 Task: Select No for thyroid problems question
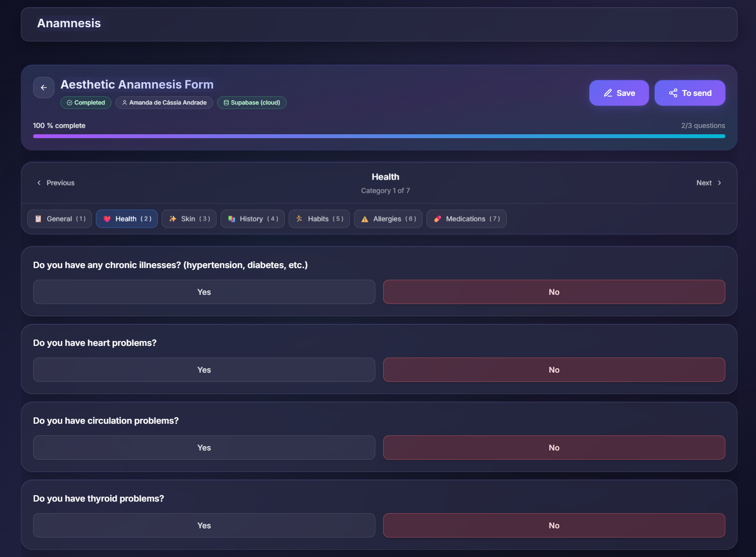(554, 525)
